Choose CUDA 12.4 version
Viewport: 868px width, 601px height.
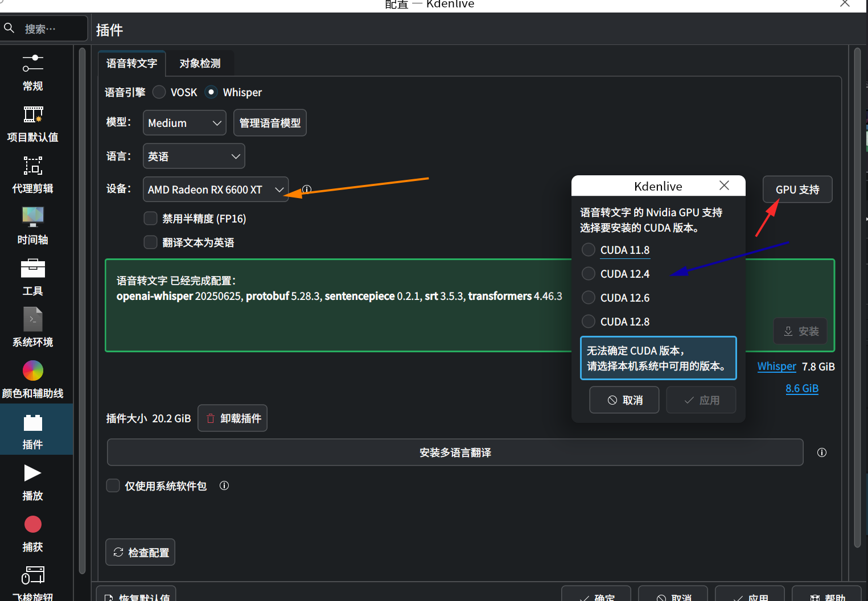point(616,274)
